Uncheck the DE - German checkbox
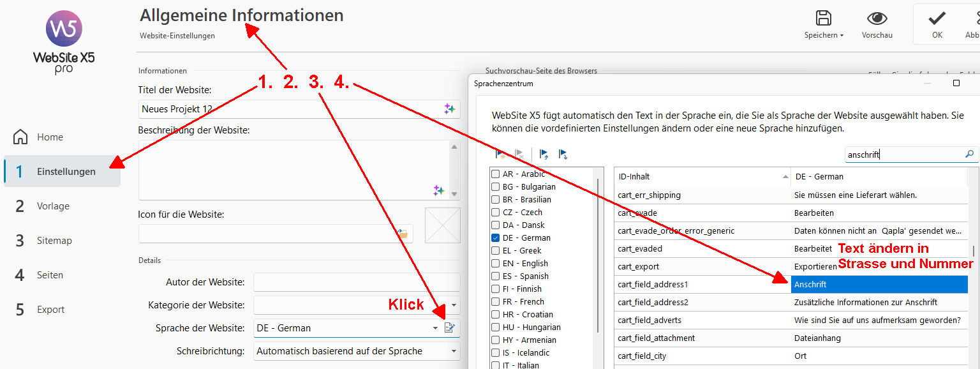This screenshot has width=980, height=369. tap(496, 237)
